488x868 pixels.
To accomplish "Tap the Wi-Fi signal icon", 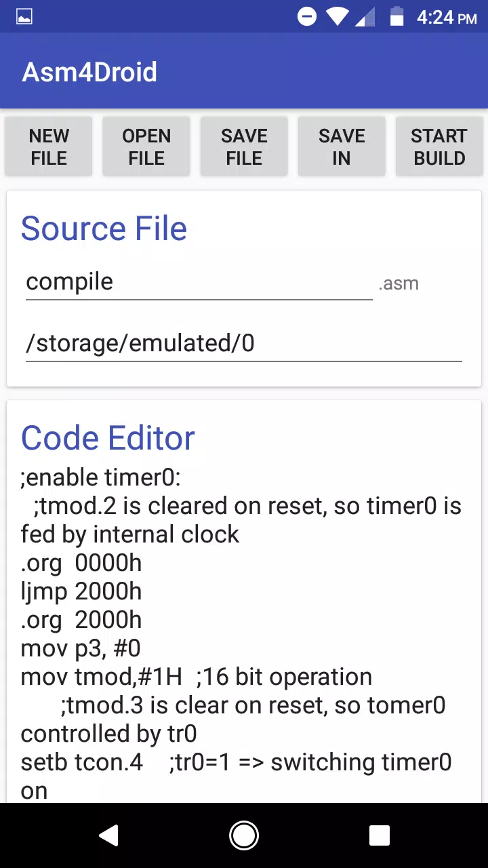I will [337, 17].
